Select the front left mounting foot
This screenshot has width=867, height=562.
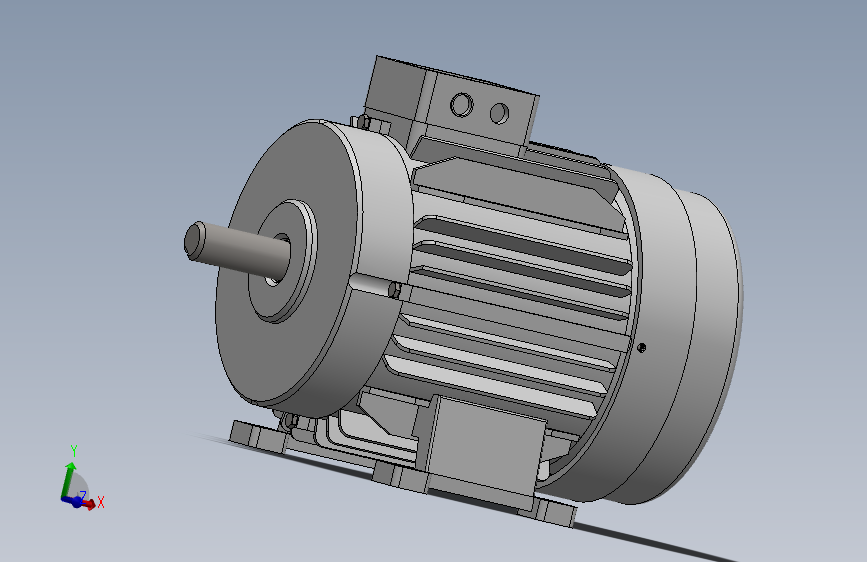258,437
